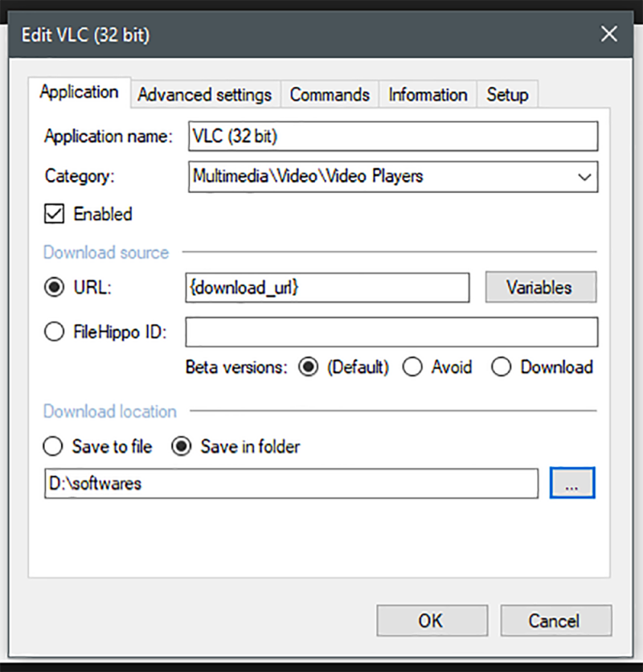Choose the Save to file option
The height and width of the screenshot is (672, 643).
54,446
